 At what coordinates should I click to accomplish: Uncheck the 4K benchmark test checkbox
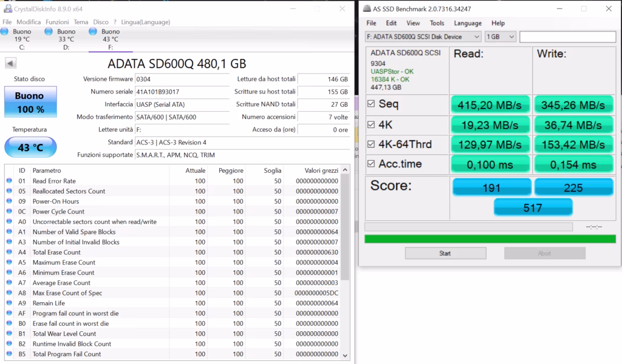[x=371, y=125]
